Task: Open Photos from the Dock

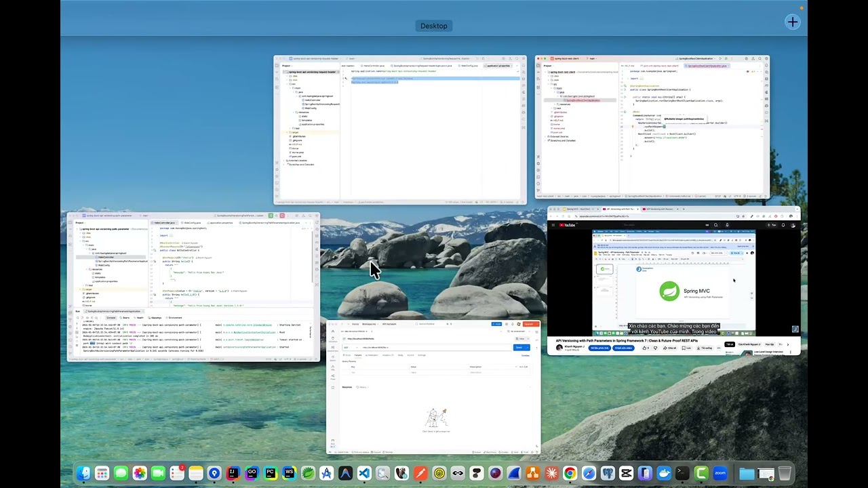Action: point(140,473)
